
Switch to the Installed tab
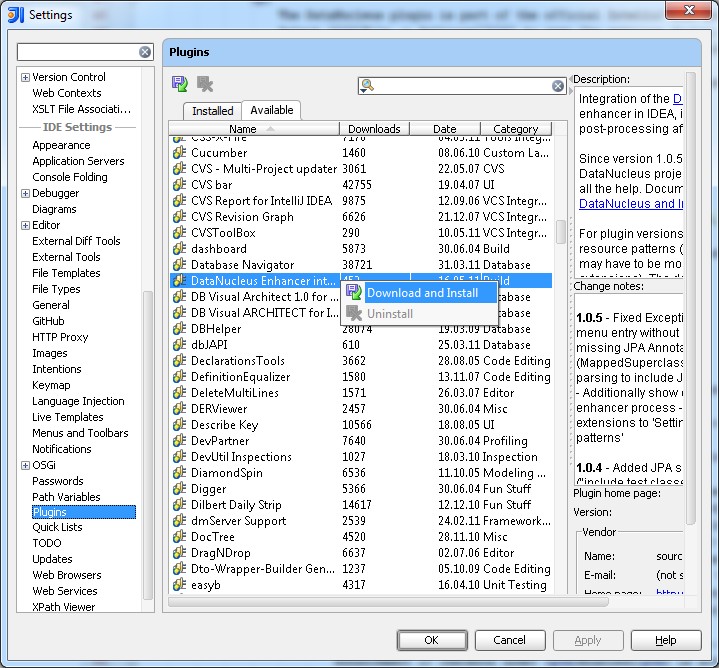pyautogui.click(x=212, y=111)
